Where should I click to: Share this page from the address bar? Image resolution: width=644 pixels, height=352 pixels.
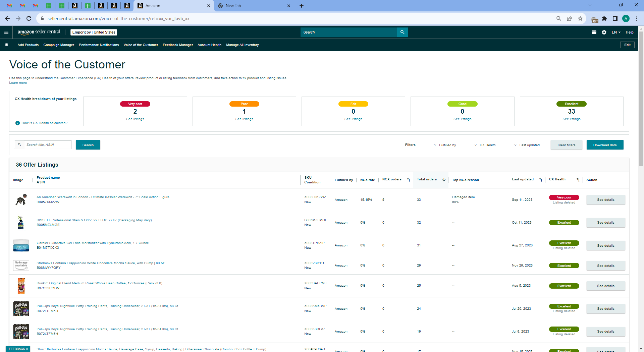pyautogui.click(x=569, y=18)
